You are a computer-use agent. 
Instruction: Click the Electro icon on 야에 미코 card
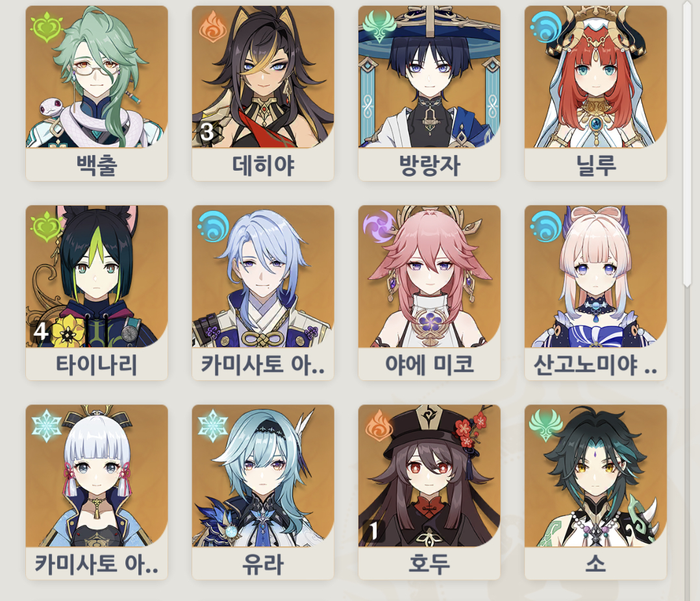(x=379, y=227)
